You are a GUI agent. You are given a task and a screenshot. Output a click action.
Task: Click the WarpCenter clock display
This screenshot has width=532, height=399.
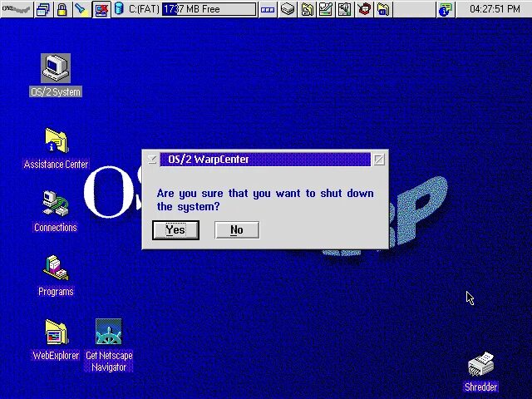pyautogui.click(x=495, y=9)
